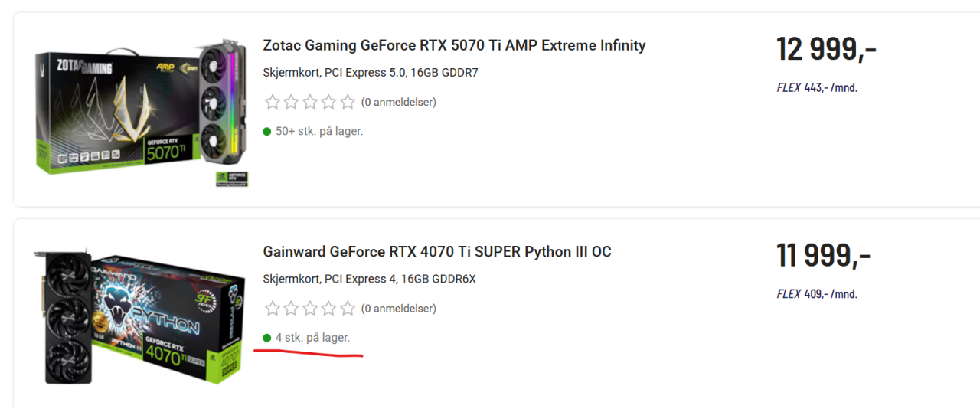Screen dimensions: 980x409
Task: Click the fifth rating star for Zotac 5070 Ti
Action: [x=348, y=102]
